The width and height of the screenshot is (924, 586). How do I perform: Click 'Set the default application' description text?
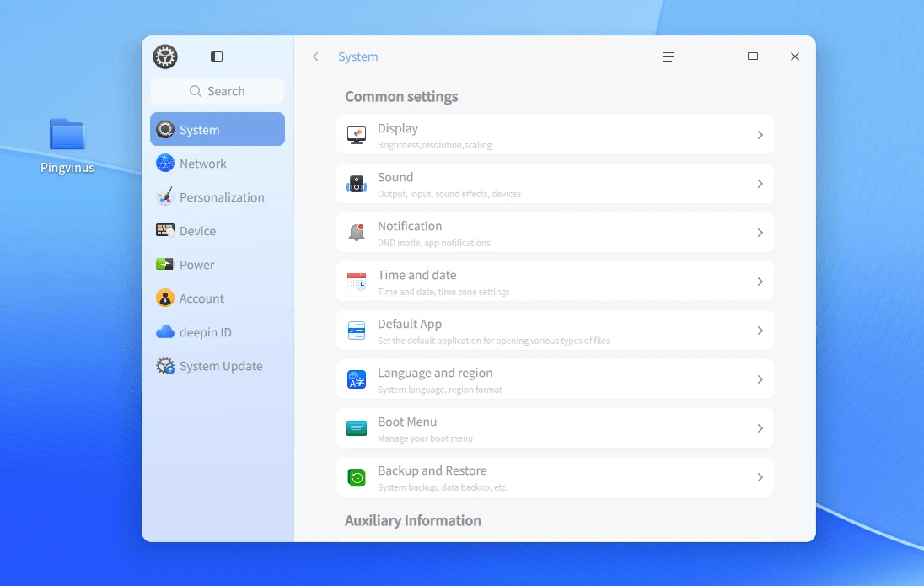[494, 341]
